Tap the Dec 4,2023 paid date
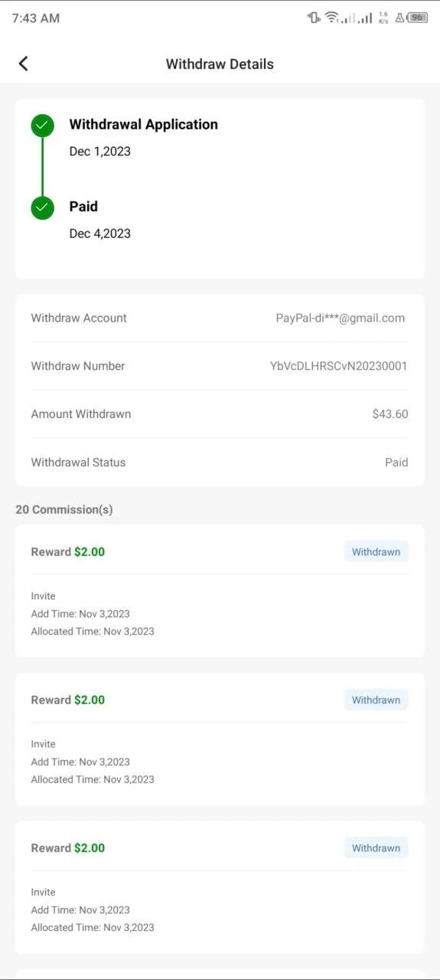The height and width of the screenshot is (980, 440). click(100, 234)
